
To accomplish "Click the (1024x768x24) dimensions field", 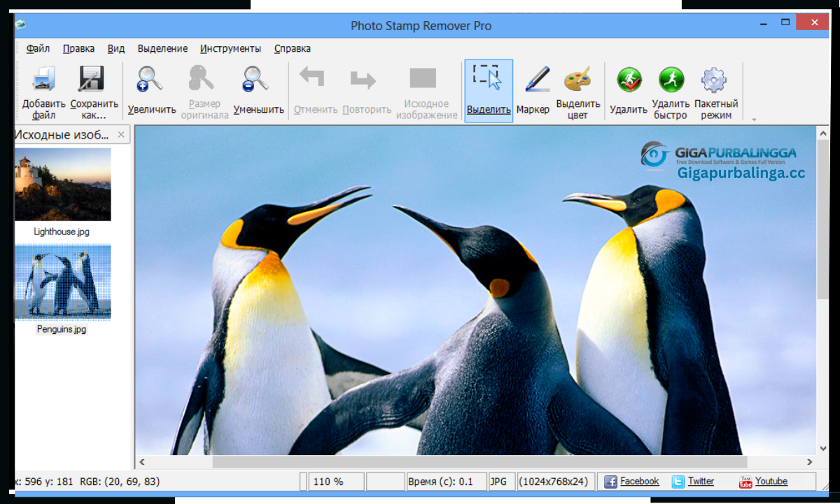I will tap(556, 482).
